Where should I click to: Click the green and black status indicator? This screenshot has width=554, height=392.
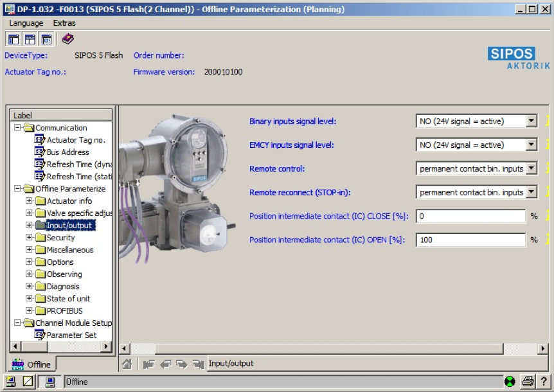pos(510,382)
